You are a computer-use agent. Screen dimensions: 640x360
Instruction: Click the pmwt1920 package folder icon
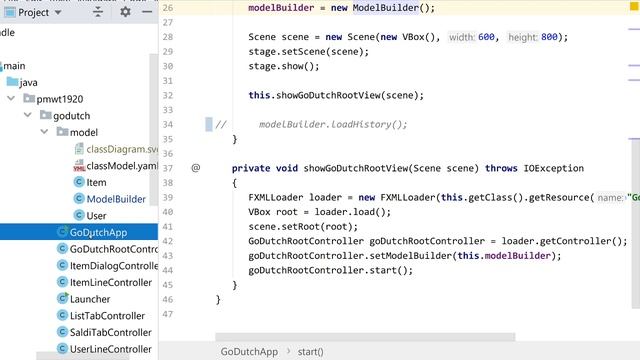pos(29,98)
